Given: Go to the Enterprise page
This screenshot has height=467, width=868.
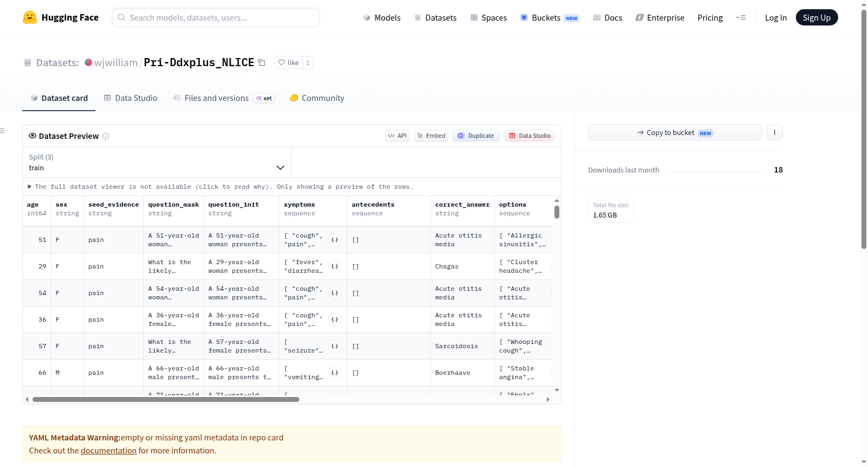Looking at the screenshot, I should click(x=660, y=17).
